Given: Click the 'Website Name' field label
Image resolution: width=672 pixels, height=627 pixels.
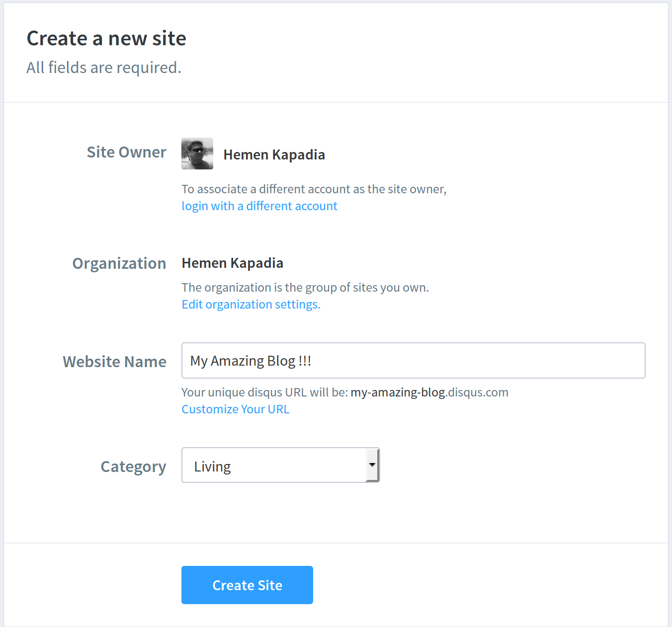Looking at the screenshot, I should tap(114, 362).
